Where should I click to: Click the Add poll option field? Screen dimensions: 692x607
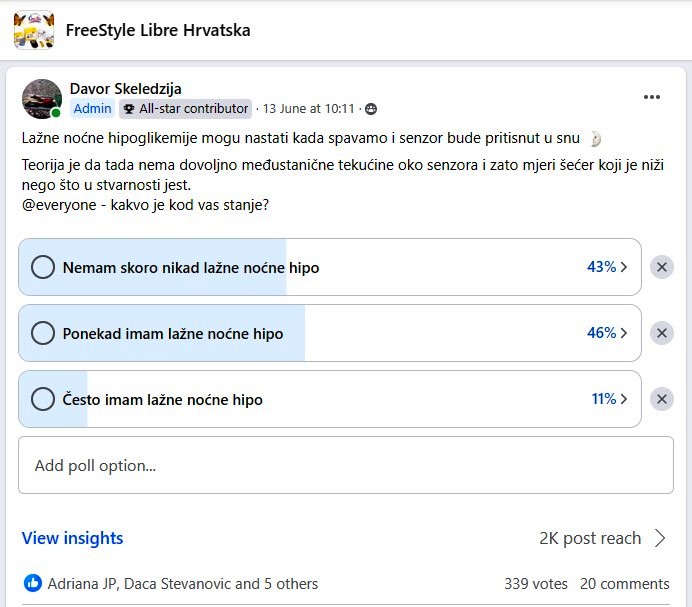346,465
